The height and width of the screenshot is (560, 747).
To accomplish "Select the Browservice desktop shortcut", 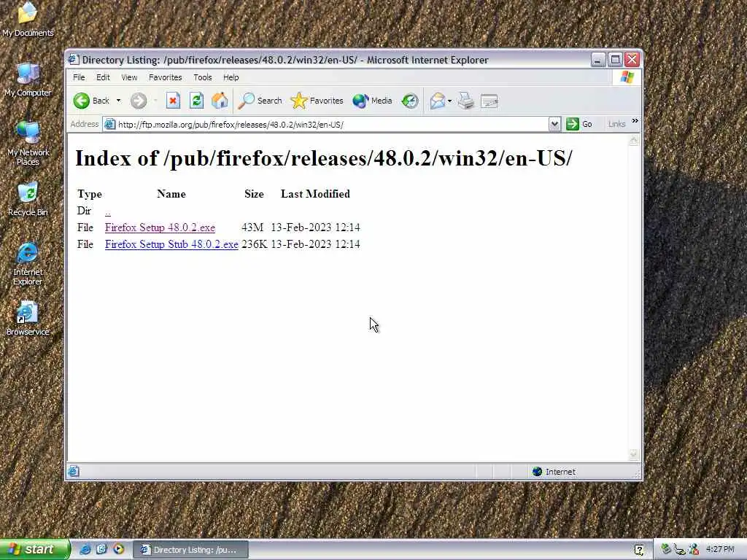I will coord(28,319).
